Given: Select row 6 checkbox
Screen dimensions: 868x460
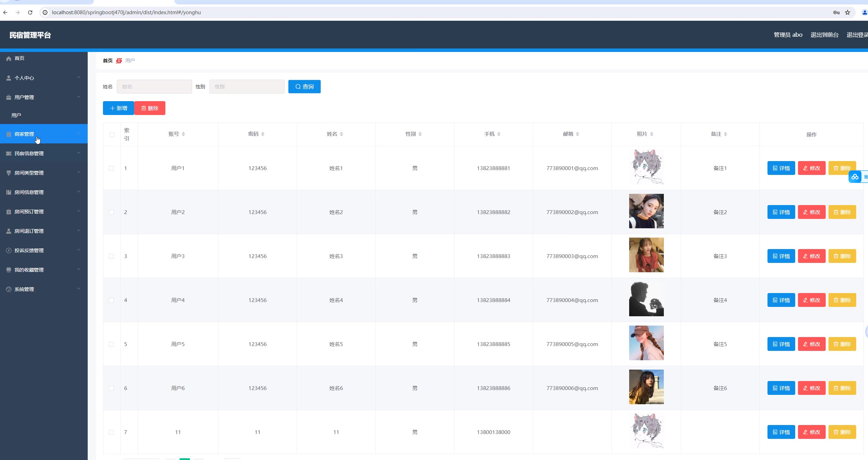Looking at the screenshot, I should click(111, 388).
